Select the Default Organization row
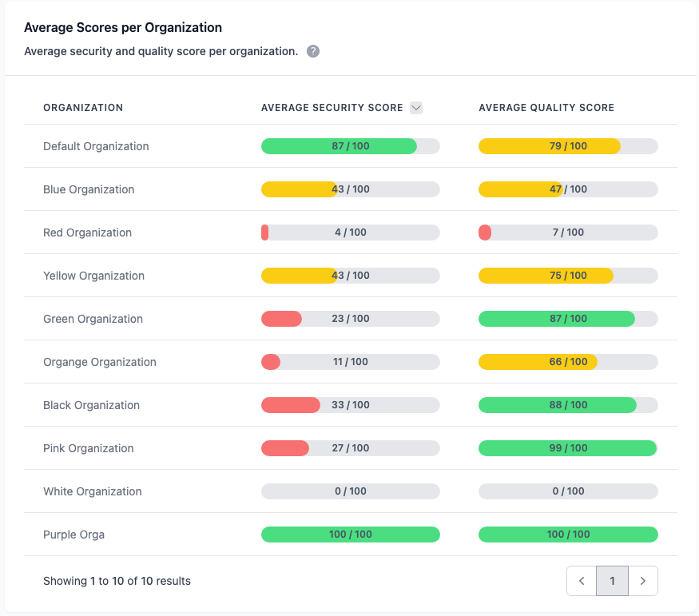 [96, 146]
